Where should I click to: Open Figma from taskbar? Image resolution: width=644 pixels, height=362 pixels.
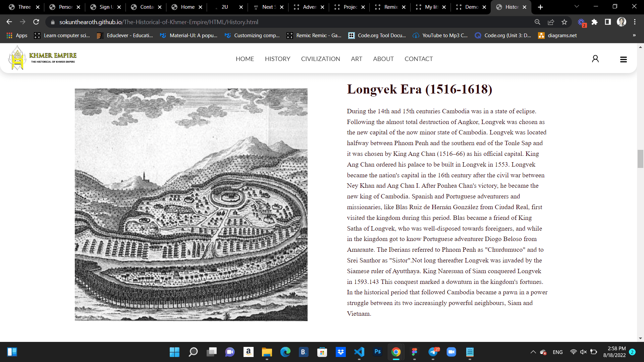coord(415,352)
